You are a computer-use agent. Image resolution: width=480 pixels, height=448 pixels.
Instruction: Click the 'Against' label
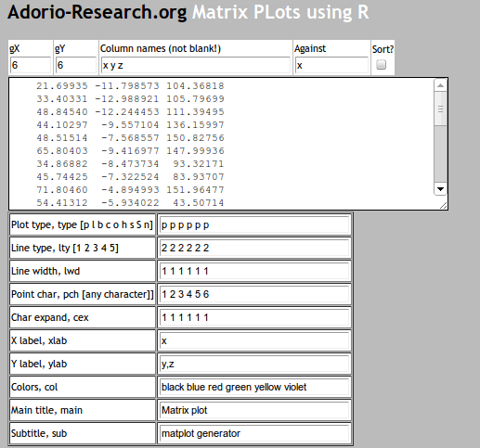pyautogui.click(x=310, y=48)
